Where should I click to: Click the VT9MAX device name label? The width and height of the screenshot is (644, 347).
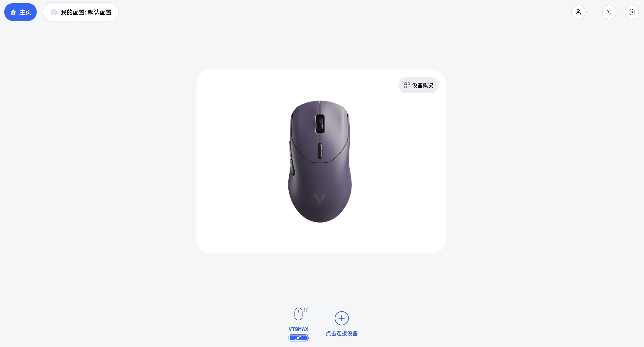299,329
